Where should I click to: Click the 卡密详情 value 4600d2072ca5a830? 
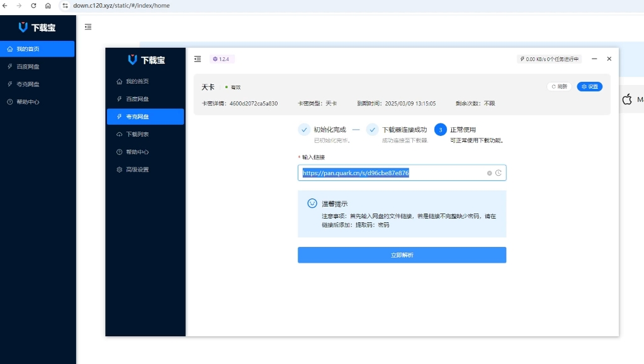click(254, 103)
